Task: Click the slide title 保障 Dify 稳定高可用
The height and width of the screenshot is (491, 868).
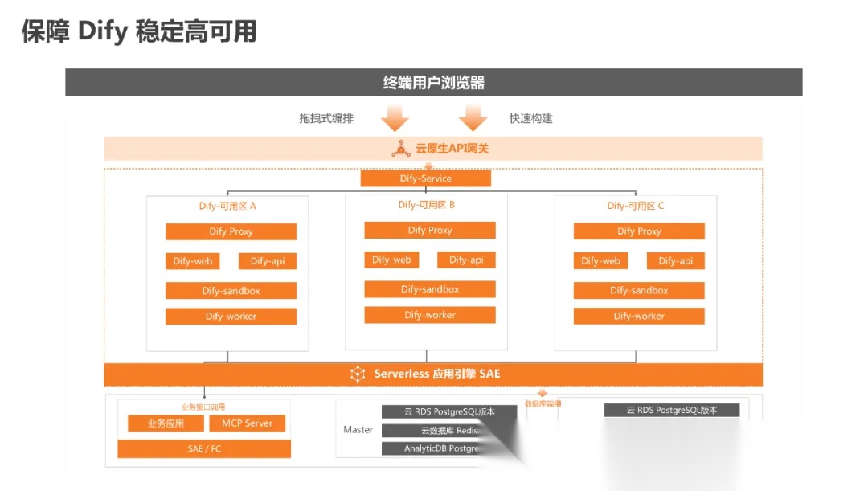Action: click(139, 31)
